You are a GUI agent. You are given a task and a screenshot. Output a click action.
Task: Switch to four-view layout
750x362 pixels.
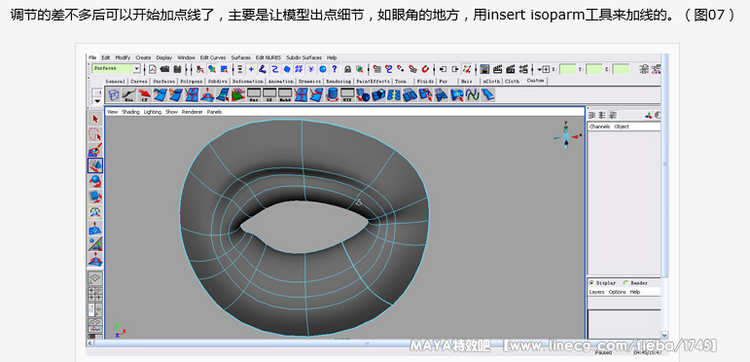[95, 294]
